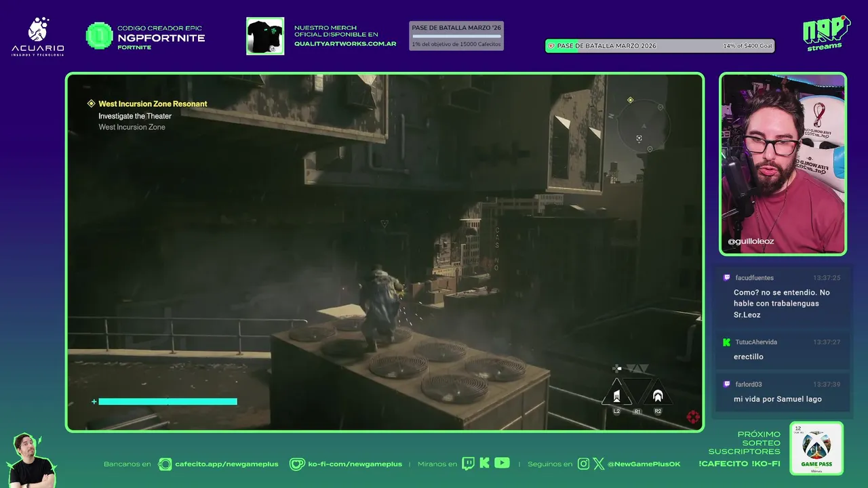Click the 13:37:25 chat timestamp
868x488 pixels.
[x=827, y=278]
